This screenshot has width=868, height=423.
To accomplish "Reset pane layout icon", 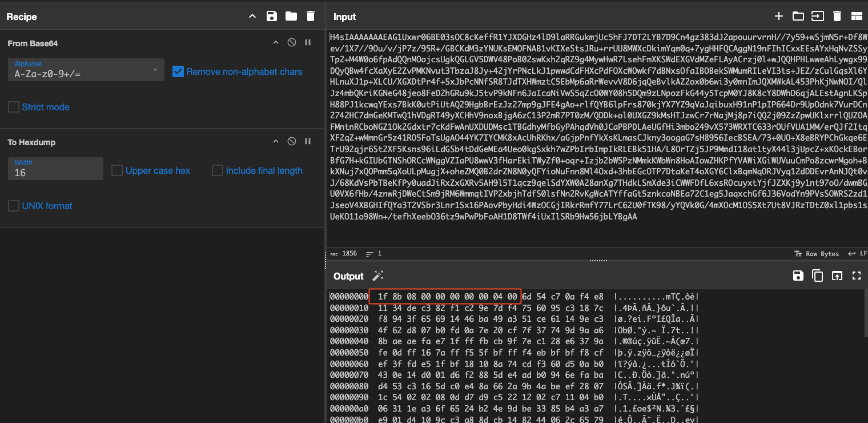I will coord(857,17).
